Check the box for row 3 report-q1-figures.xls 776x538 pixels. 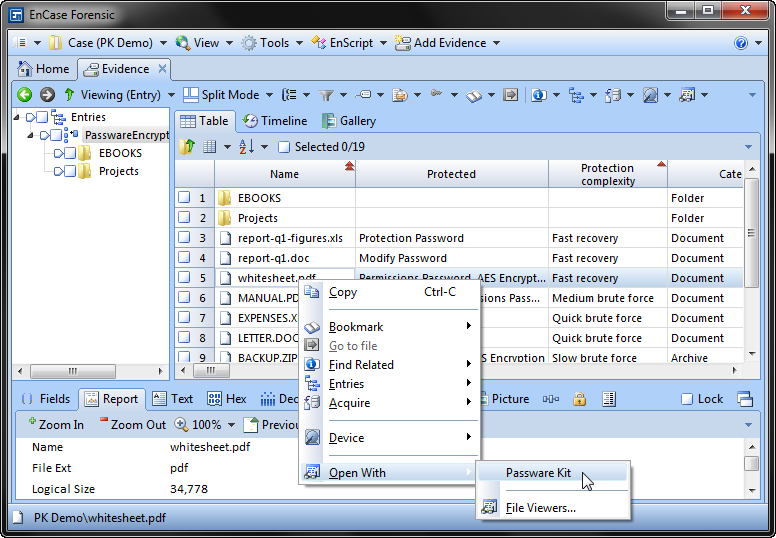point(184,237)
